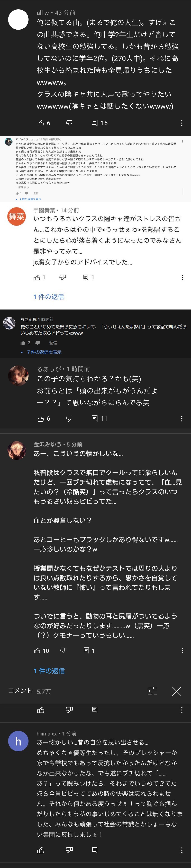The height and width of the screenshot is (868, 191).
Task: Expand 1件の返信 under 金沢みゆう's comment
Action: coord(49,671)
